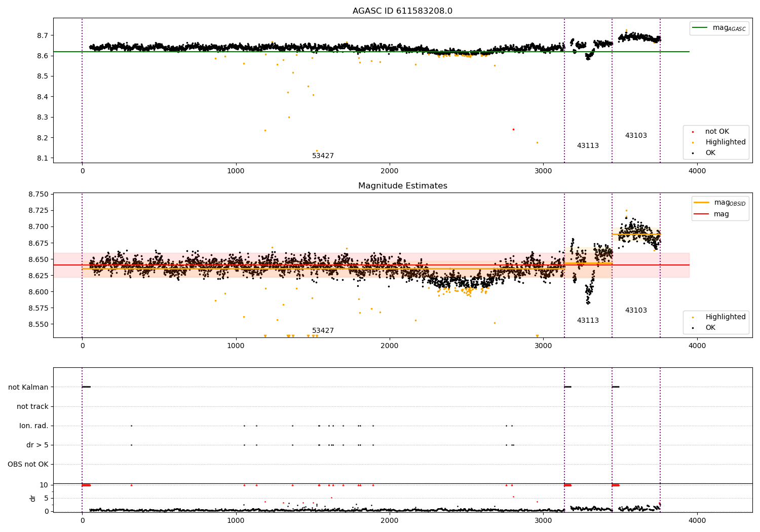Image resolution: width=760 pixels, height=532 pixels.
Task: Click the orange line sample beside mag OBSID
Action: 702,203
